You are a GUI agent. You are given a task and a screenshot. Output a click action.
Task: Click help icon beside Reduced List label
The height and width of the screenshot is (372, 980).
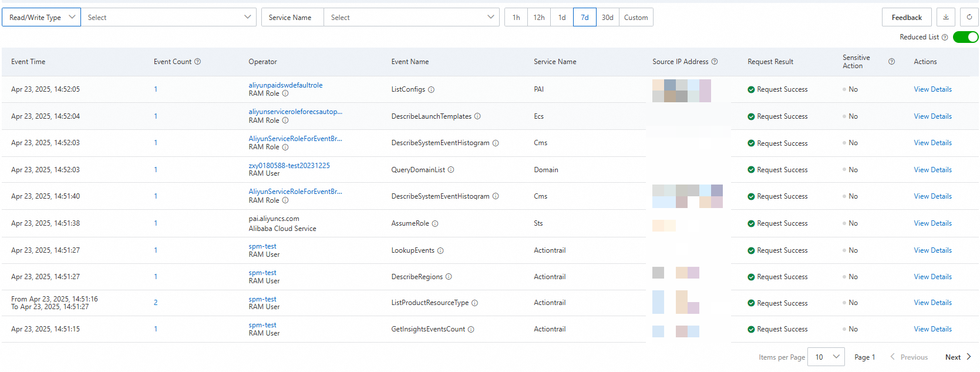click(x=945, y=38)
